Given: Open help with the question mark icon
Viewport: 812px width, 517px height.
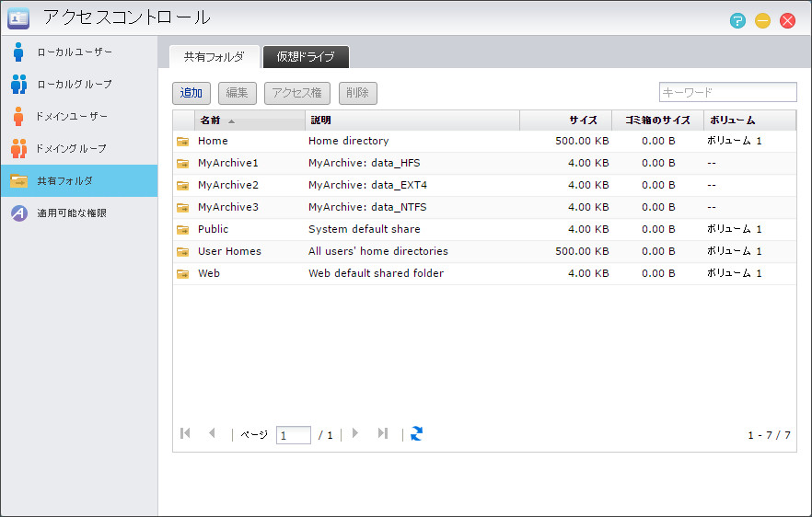Looking at the screenshot, I should [x=737, y=21].
